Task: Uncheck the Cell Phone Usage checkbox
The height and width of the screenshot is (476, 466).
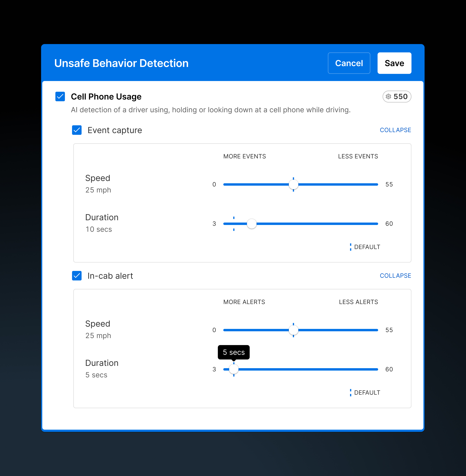Action: 60,97
